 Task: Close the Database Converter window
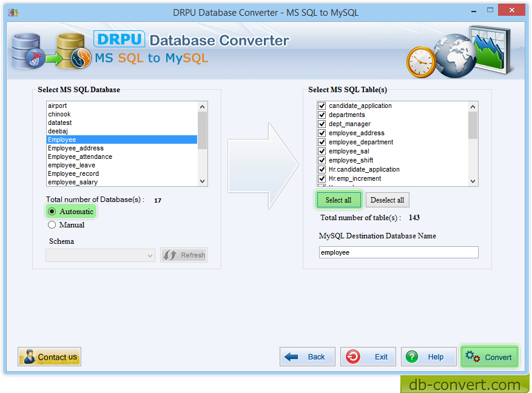click(511, 10)
